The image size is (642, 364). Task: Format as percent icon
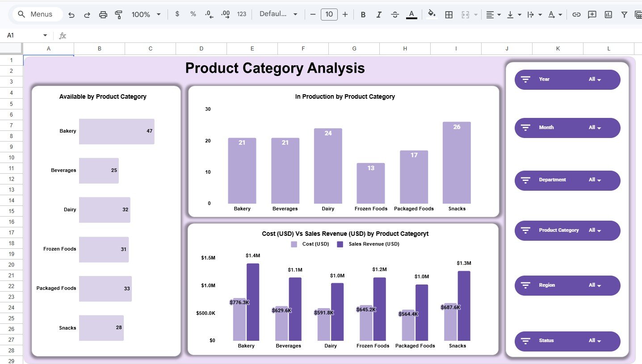point(193,14)
